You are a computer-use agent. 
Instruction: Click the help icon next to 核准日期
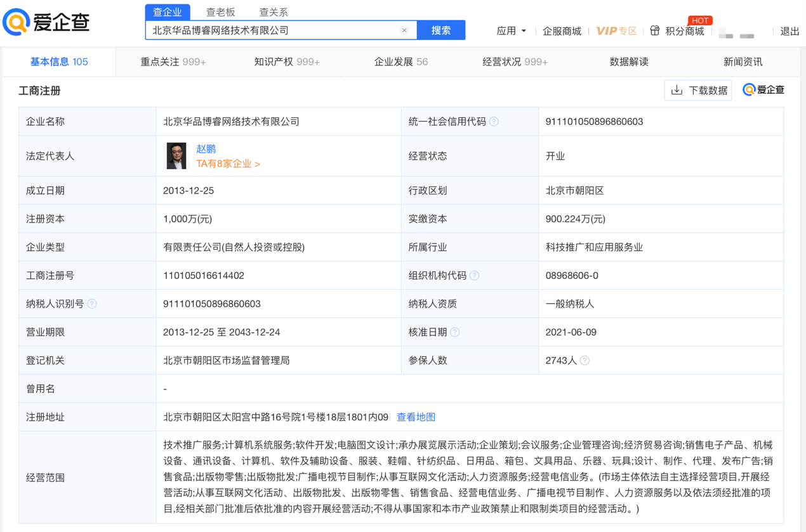tap(455, 332)
